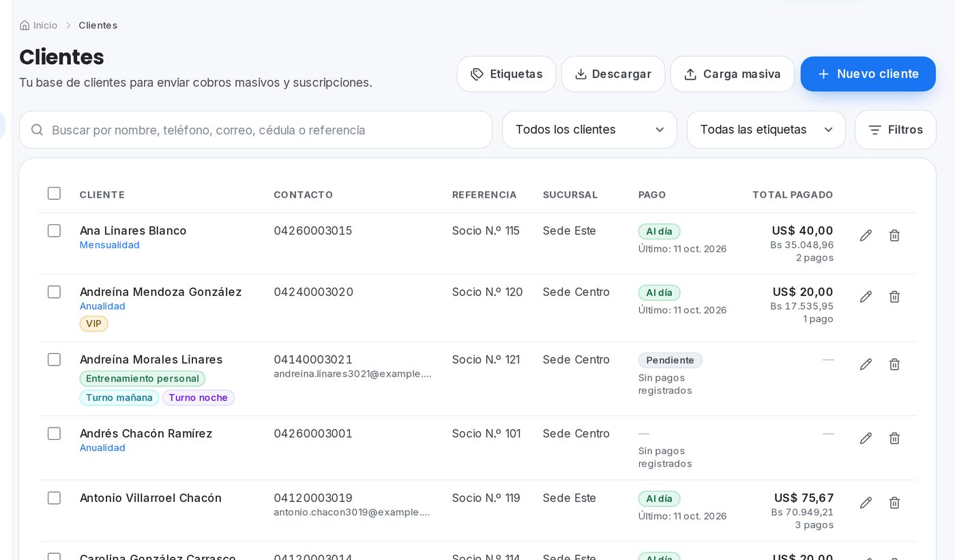Click the Entrenamiento personal tag

[142, 379]
